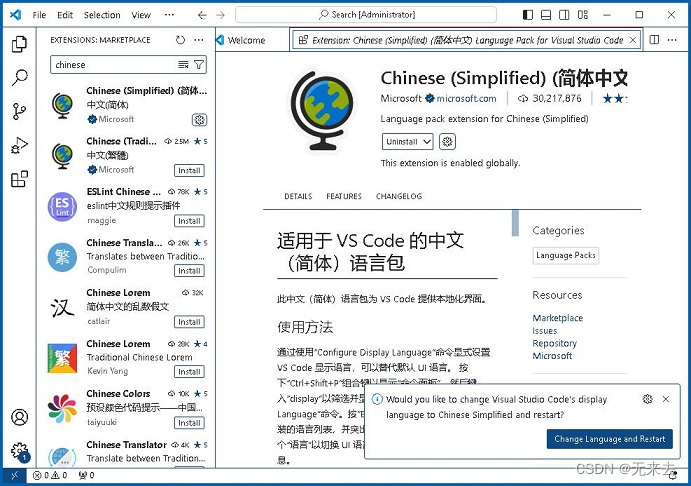This screenshot has width=691, height=486.
Task: Open notification settings gear icon
Action: pos(647,399)
